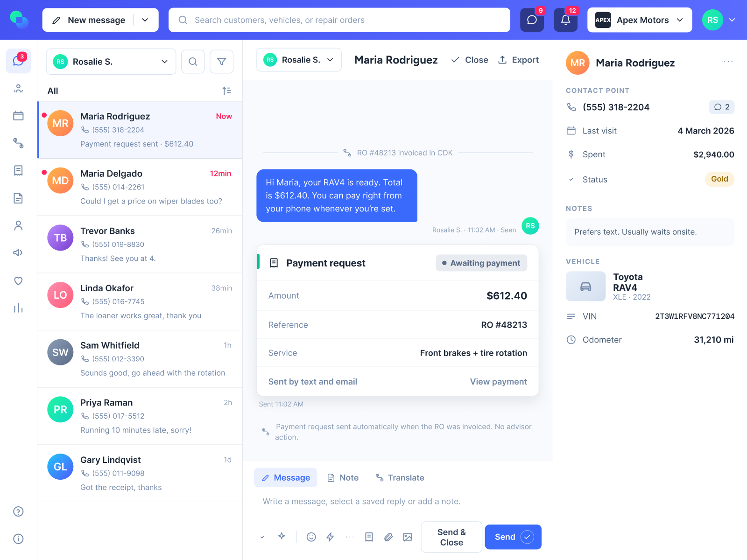This screenshot has height=560, width=747.
Task: Open the contacts person icon in the sidebar
Action: click(18, 226)
